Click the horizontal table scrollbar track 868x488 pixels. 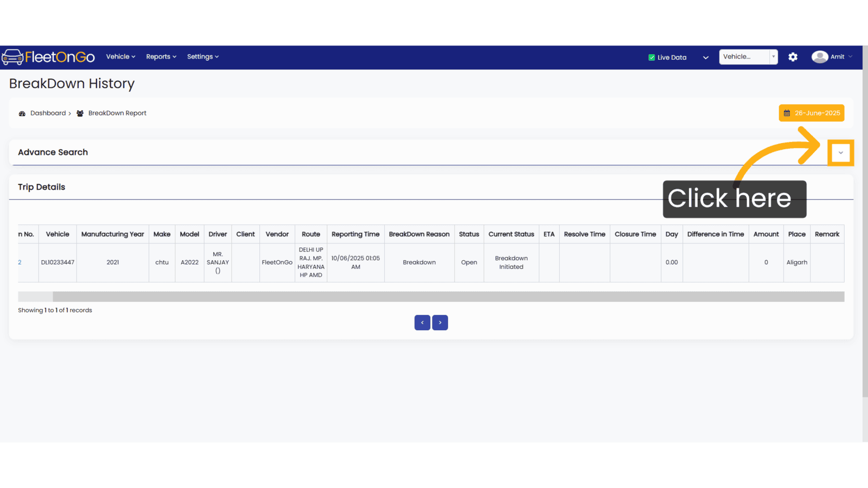pos(431,297)
